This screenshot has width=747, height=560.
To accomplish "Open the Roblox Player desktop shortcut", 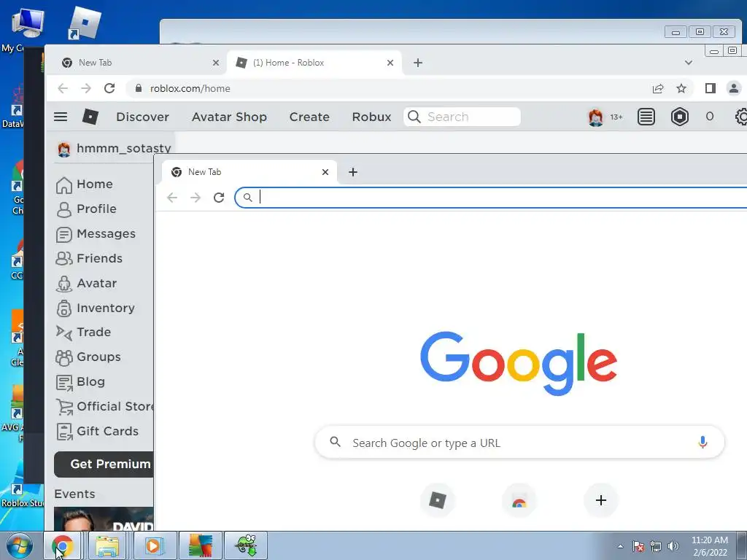I will pos(85,23).
